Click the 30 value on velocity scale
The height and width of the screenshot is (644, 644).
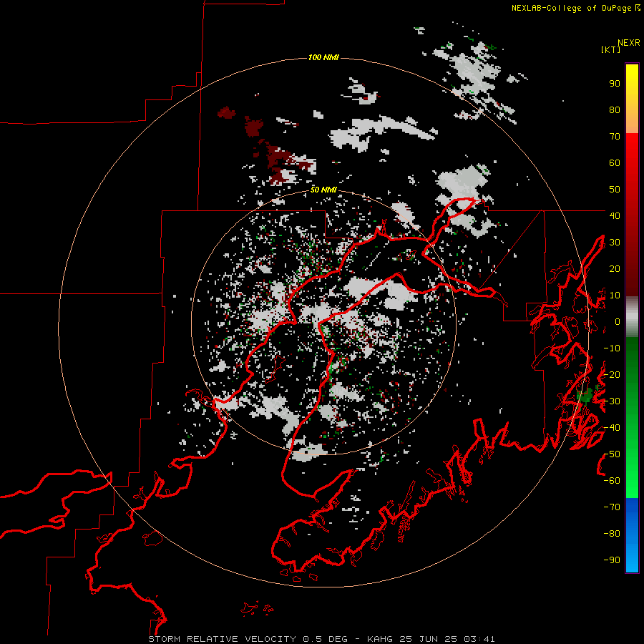[615, 243]
